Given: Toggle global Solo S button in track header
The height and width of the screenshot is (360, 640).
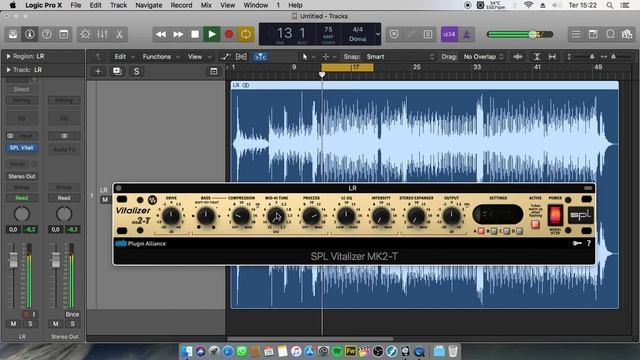Looking at the screenshot, I should coord(136,71).
